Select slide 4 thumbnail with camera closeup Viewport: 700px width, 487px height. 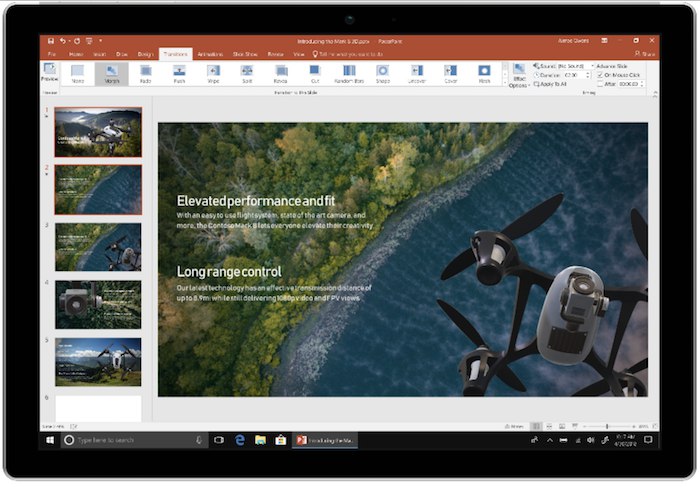(98, 304)
